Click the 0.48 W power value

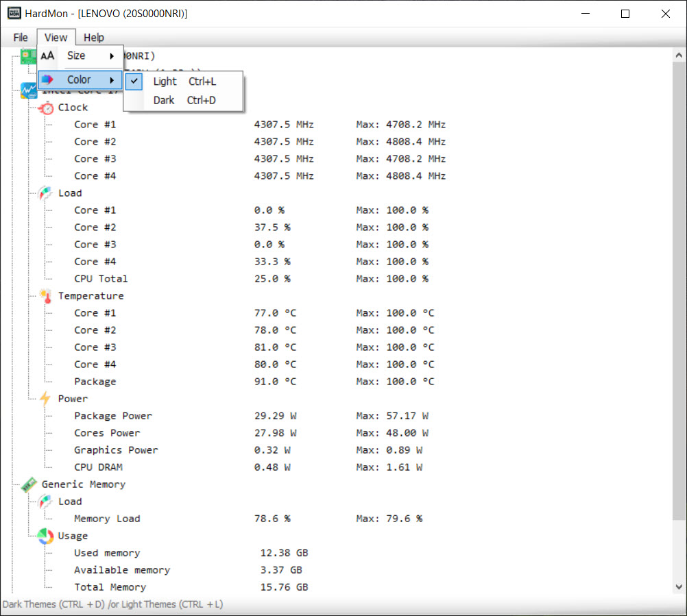point(272,467)
